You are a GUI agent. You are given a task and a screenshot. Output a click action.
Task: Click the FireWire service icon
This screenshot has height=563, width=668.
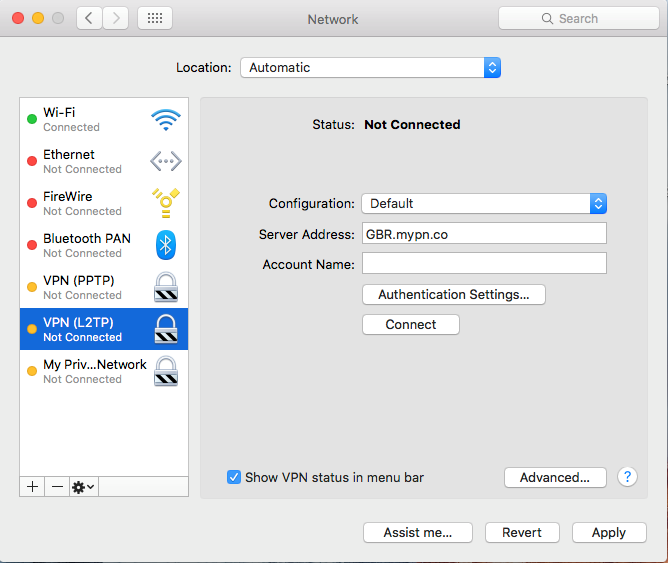point(165,203)
